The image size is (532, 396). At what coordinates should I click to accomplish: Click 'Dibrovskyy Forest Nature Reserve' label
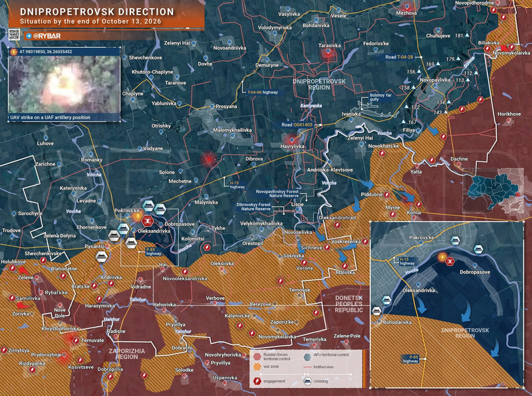(253, 207)
